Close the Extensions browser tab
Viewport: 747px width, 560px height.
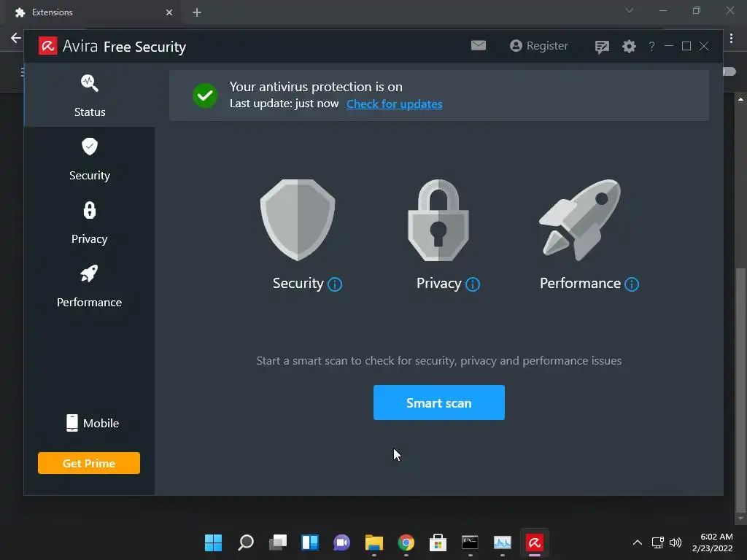coord(169,12)
